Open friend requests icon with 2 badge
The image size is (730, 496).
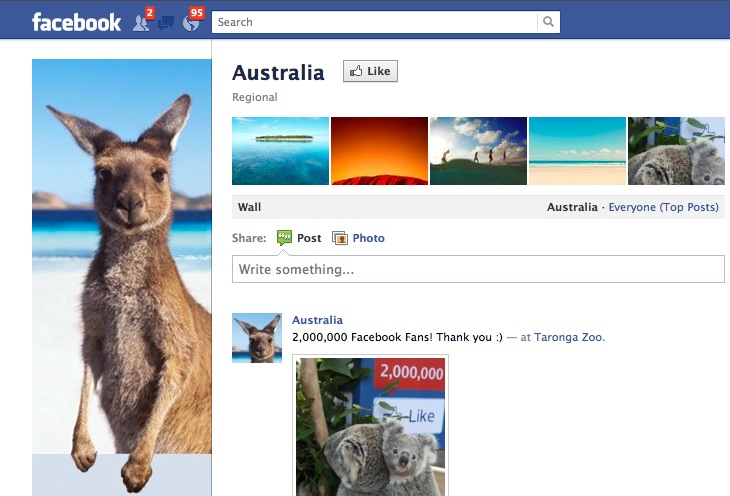142,21
